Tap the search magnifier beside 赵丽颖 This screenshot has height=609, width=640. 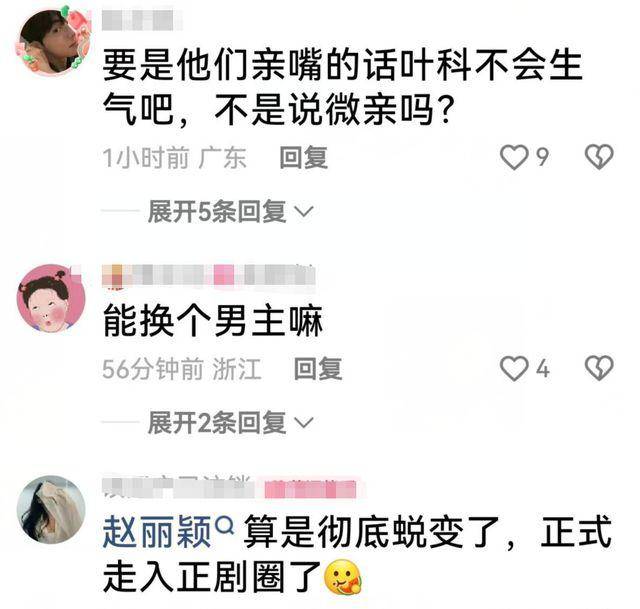pos(224,525)
